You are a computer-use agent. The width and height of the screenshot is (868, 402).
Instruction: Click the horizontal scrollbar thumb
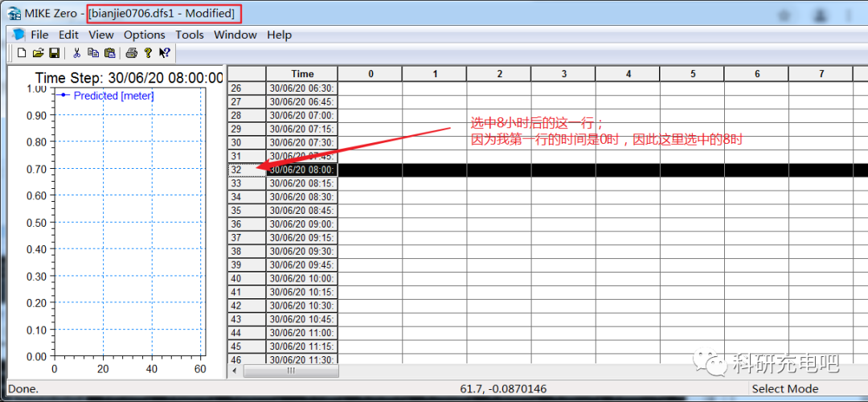click(x=291, y=371)
